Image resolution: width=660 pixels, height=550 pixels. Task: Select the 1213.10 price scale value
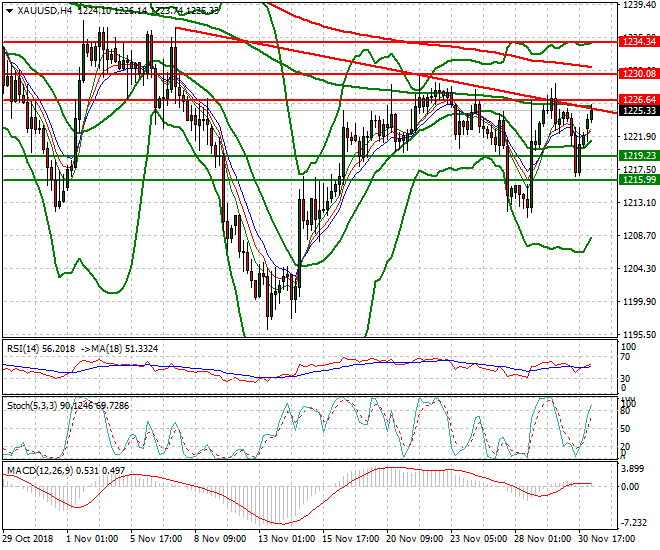pos(639,202)
